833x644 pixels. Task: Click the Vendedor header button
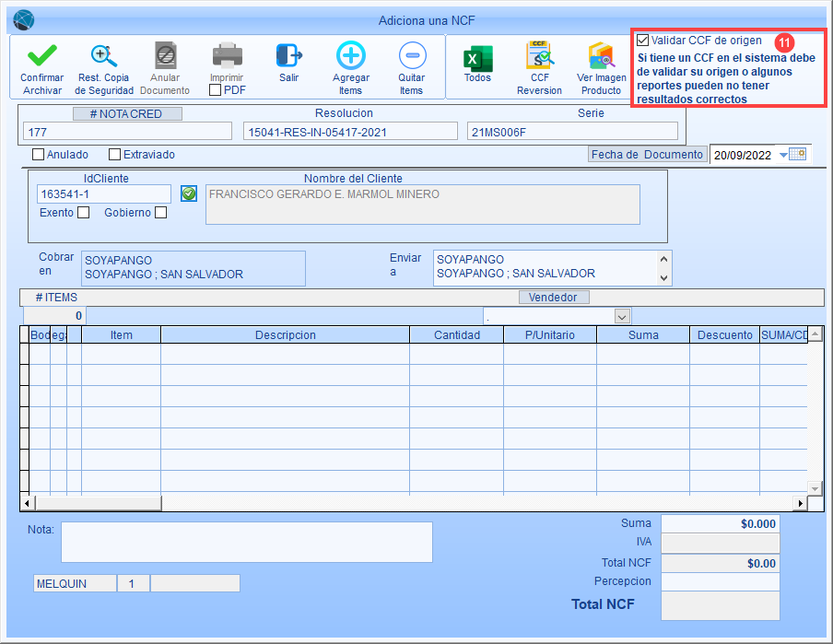point(554,298)
